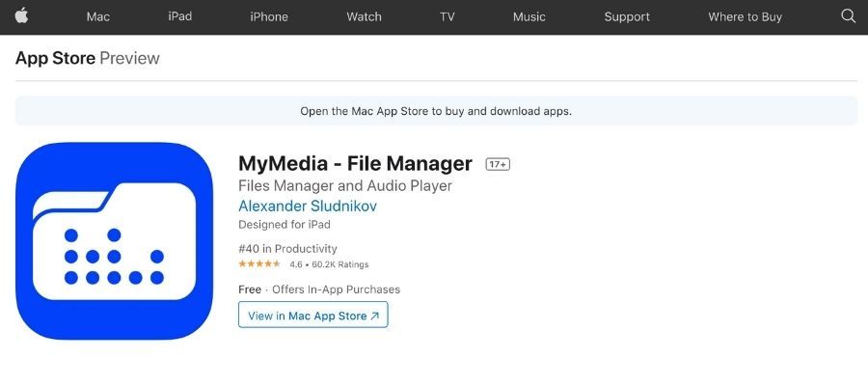Click the Apple logo icon
This screenshot has height=386, width=868.
coord(21,16)
